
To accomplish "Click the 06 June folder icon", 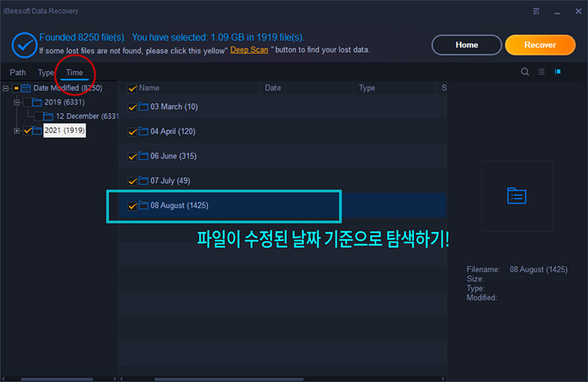I will click(143, 156).
